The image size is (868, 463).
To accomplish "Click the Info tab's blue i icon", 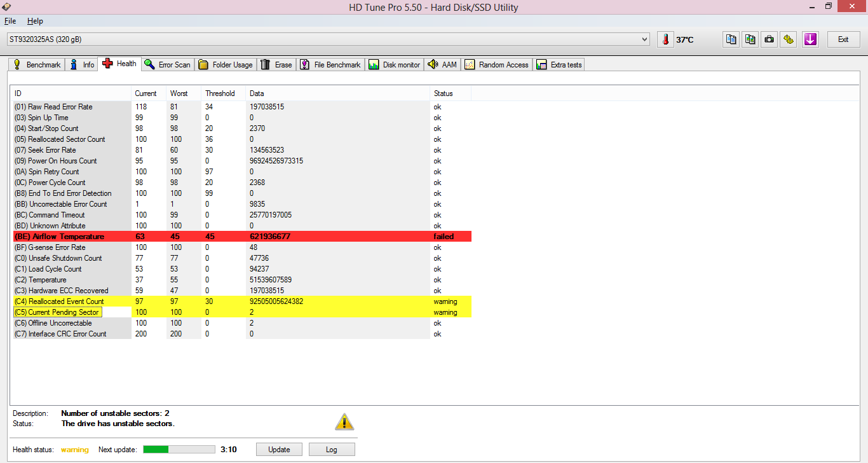I will (74, 64).
